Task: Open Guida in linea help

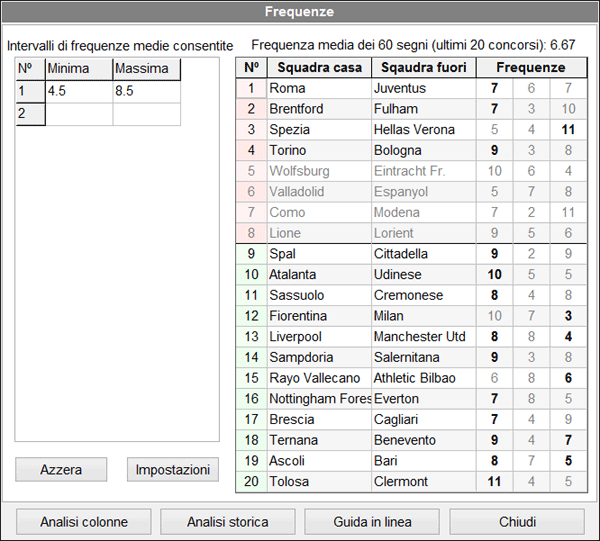Action: pos(372,522)
